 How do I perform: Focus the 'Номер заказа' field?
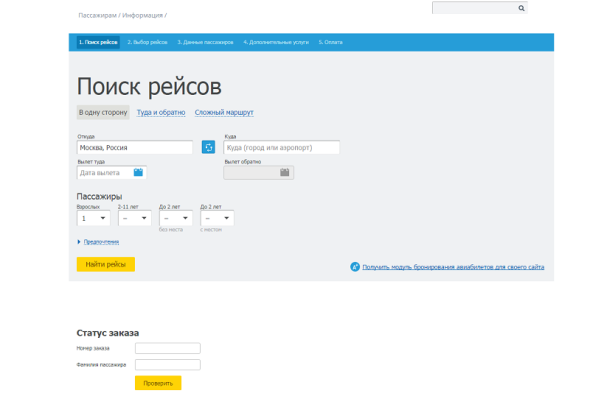pyautogui.click(x=168, y=348)
